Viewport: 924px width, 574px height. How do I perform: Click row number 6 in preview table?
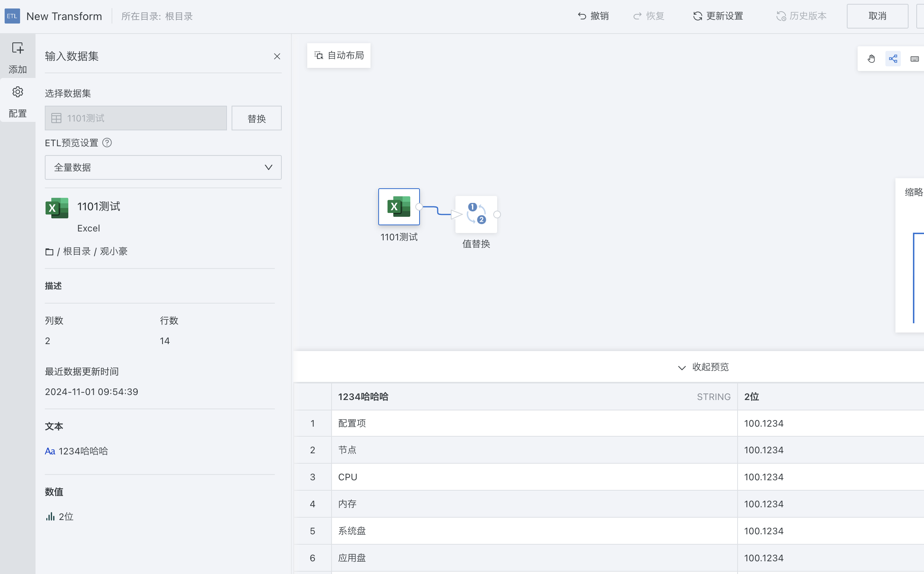313,558
